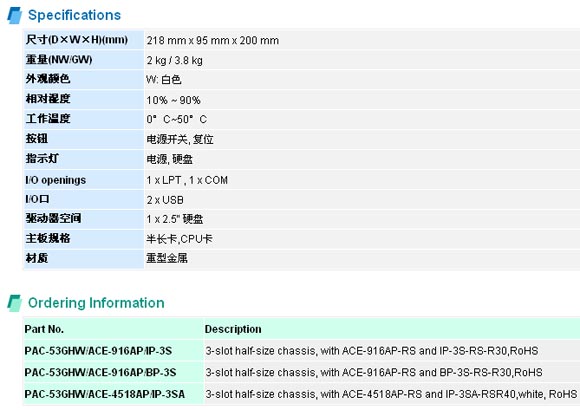This screenshot has height=410, width=580.
Task: Click the 主板规格 row label
Action: coord(48,238)
